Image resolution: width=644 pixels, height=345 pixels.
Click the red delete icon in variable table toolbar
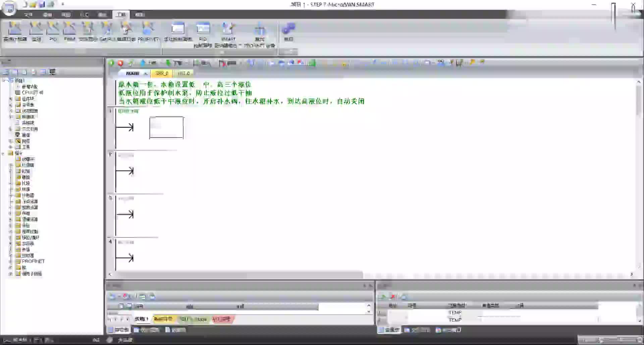point(392,296)
